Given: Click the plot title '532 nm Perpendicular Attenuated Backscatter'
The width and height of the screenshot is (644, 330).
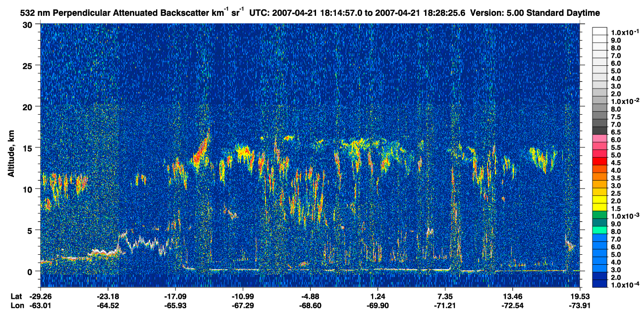Looking at the screenshot, I should (x=114, y=12).
